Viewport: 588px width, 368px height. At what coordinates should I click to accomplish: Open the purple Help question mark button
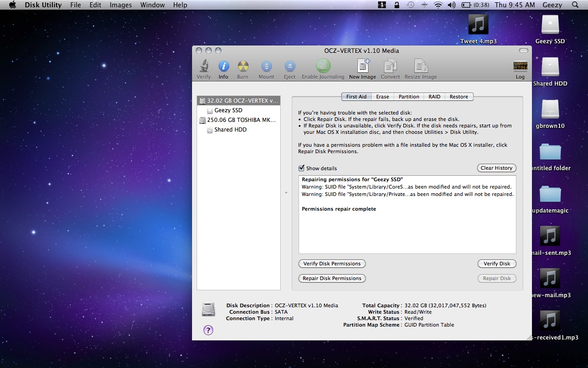(x=208, y=330)
